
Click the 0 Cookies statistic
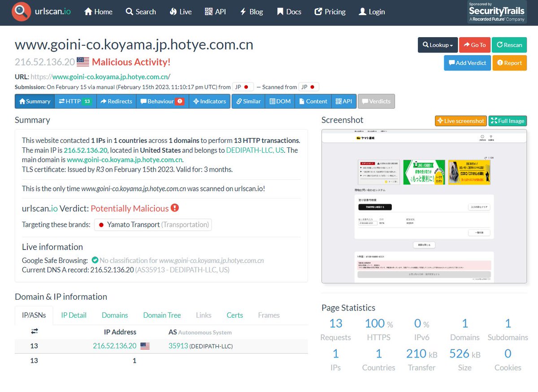[508, 359]
